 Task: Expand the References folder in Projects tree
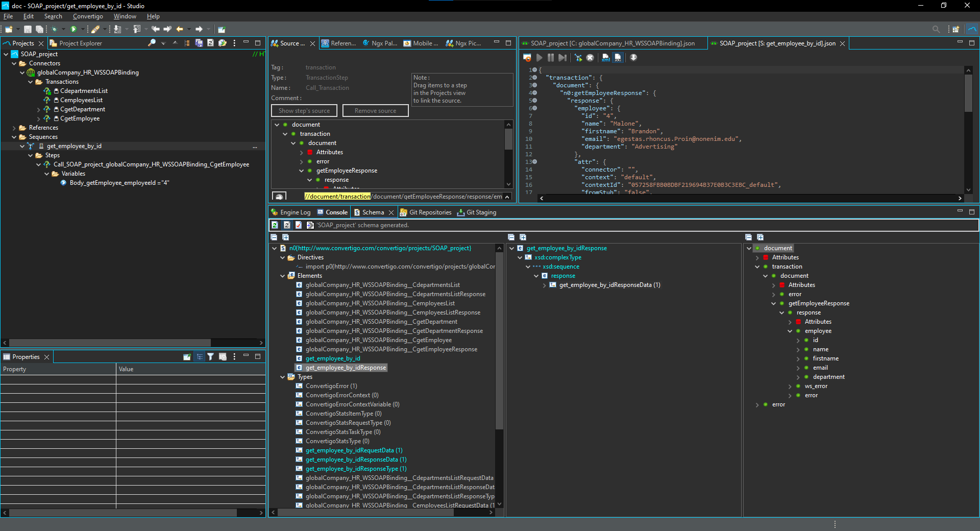[14, 128]
